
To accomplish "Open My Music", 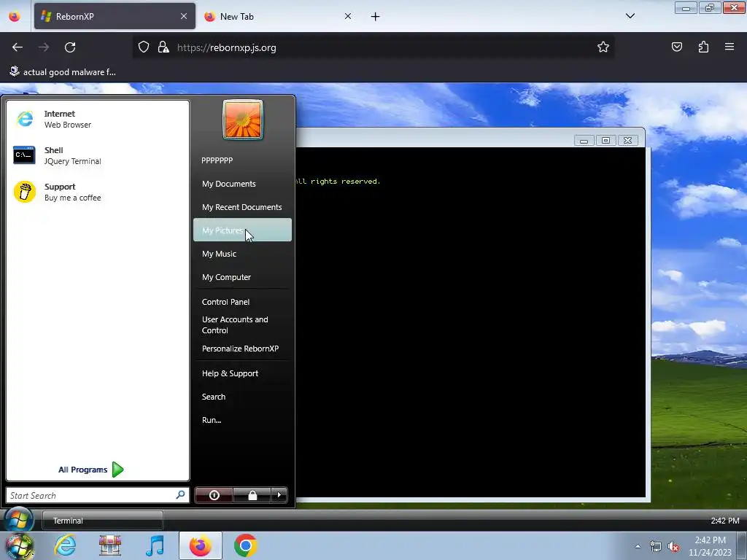I will (242, 254).
